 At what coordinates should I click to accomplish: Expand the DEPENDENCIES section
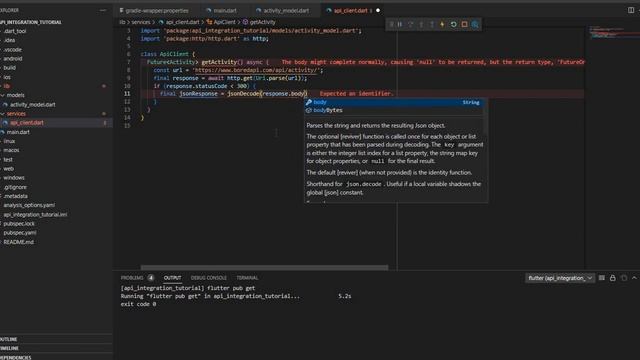[x=56, y=357]
